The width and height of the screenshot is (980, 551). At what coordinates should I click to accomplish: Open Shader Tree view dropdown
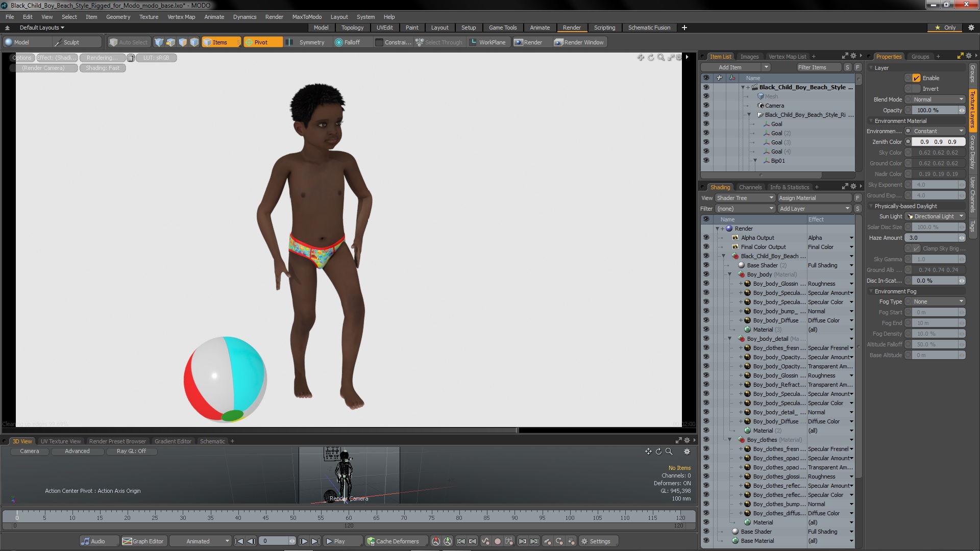point(745,198)
